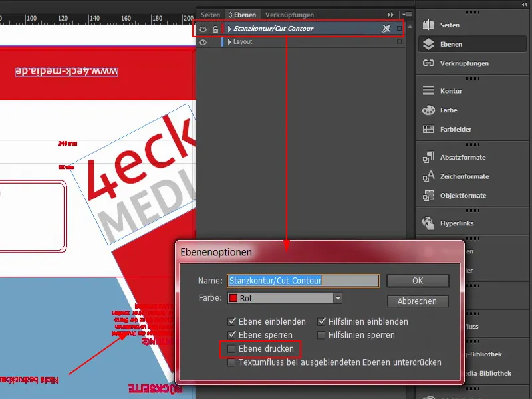Uncheck Ebene einblenden checkbox

231,321
